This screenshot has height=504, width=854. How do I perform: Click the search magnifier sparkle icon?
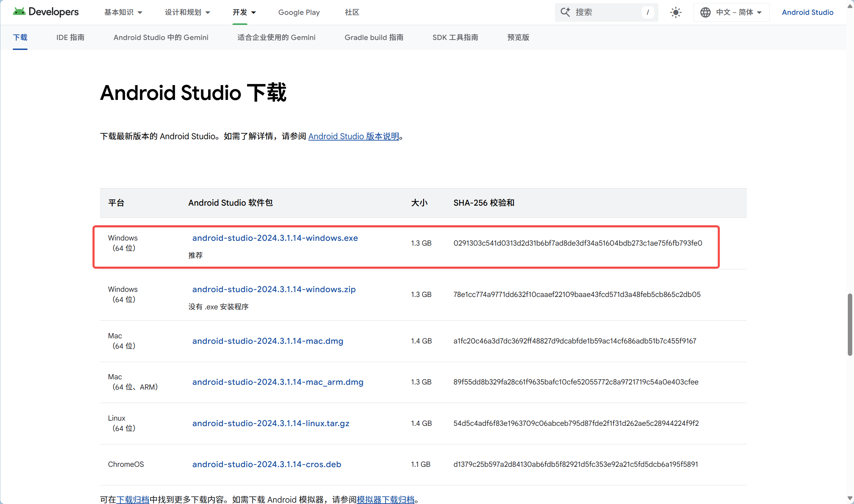tap(565, 12)
